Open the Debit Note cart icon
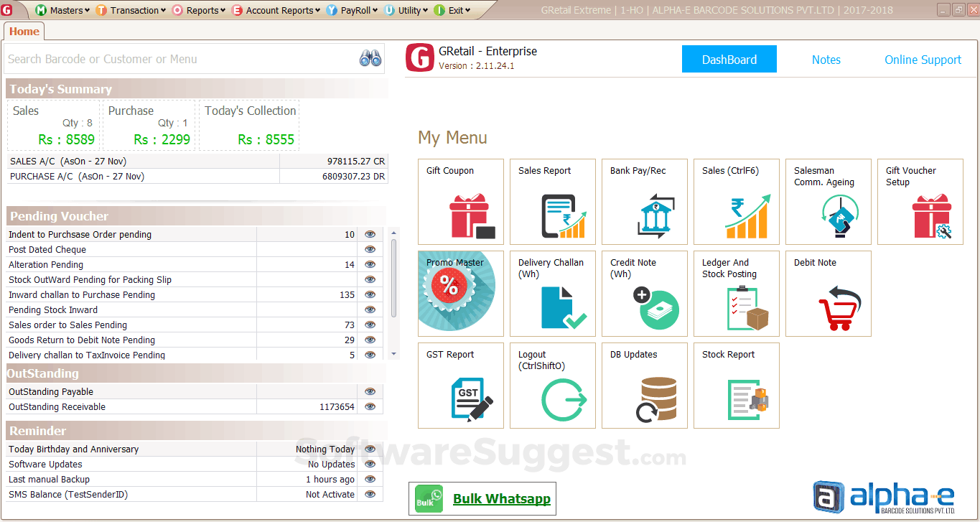Image resolution: width=980 pixels, height=522 pixels. click(x=839, y=308)
